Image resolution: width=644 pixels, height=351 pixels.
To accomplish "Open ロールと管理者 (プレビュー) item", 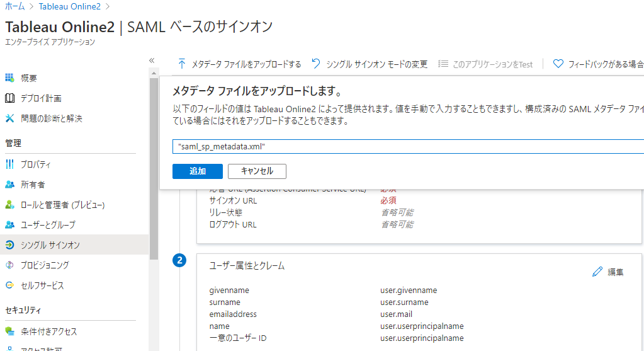I will pos(63,205).
